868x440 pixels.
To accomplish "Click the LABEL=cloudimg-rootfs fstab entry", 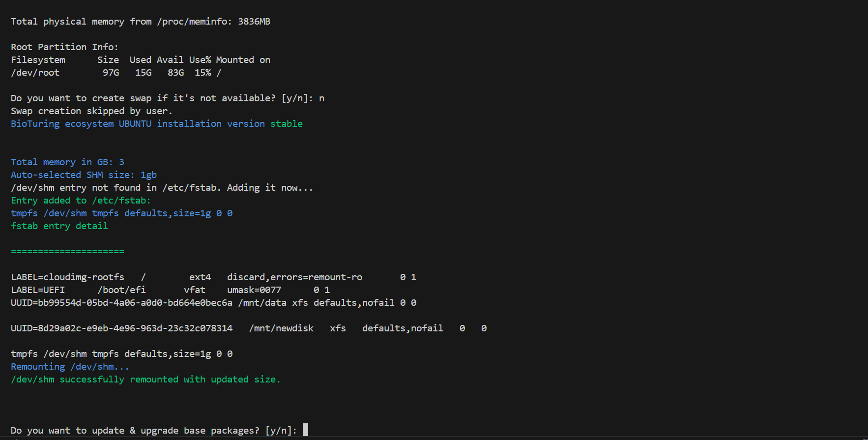I will pyautogui.click(x=67, y=277).
